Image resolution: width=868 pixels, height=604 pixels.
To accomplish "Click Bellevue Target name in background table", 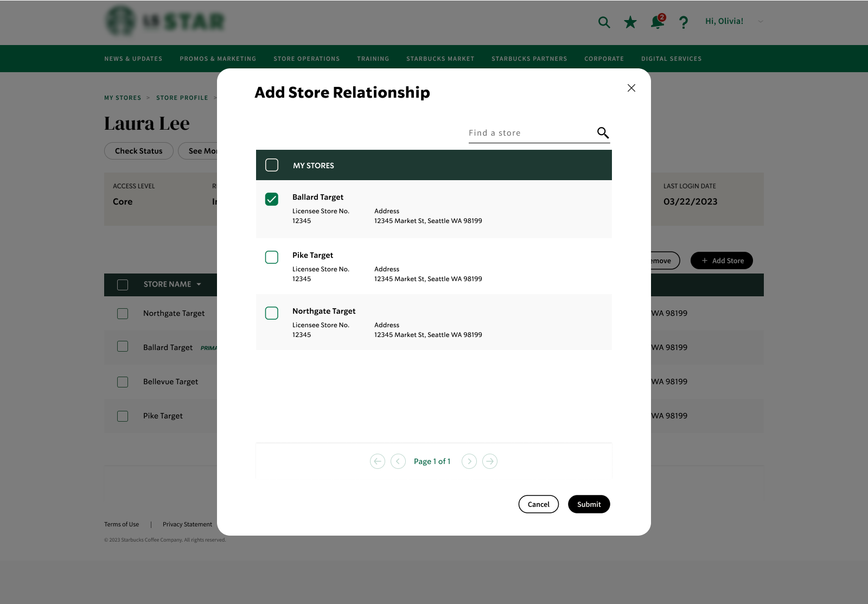I will click(x=171, y=382).
